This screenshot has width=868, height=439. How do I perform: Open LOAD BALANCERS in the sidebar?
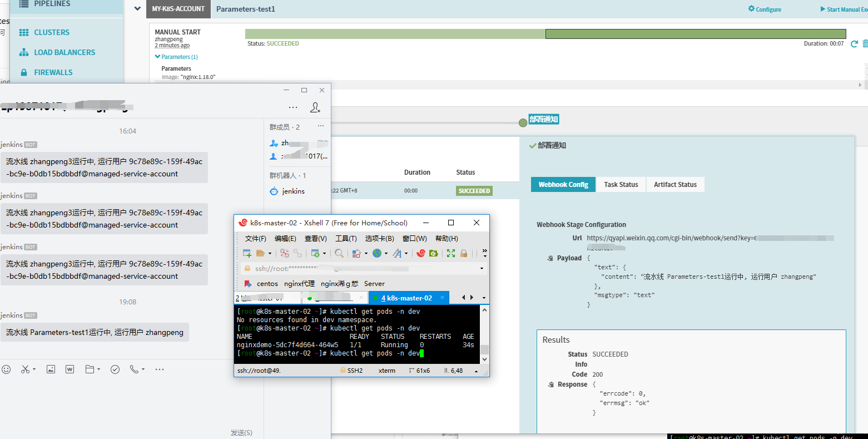64,52
